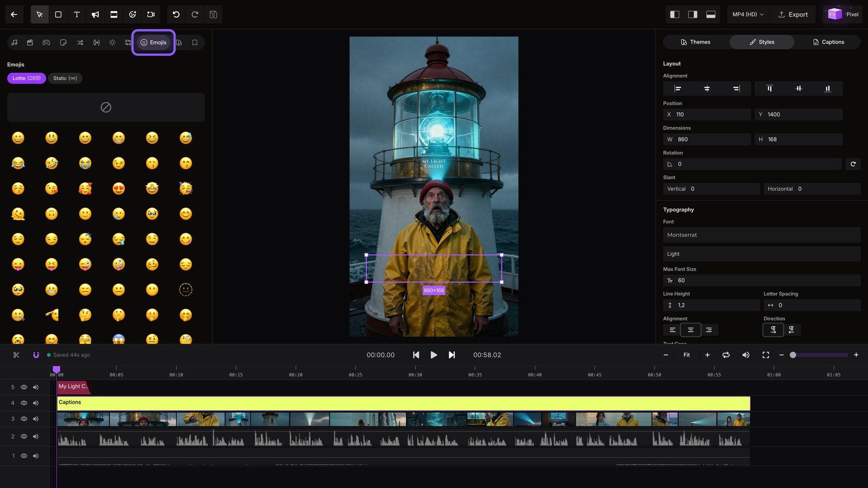Select the Text tool
The image size is (868, 488).
point(76,15)
